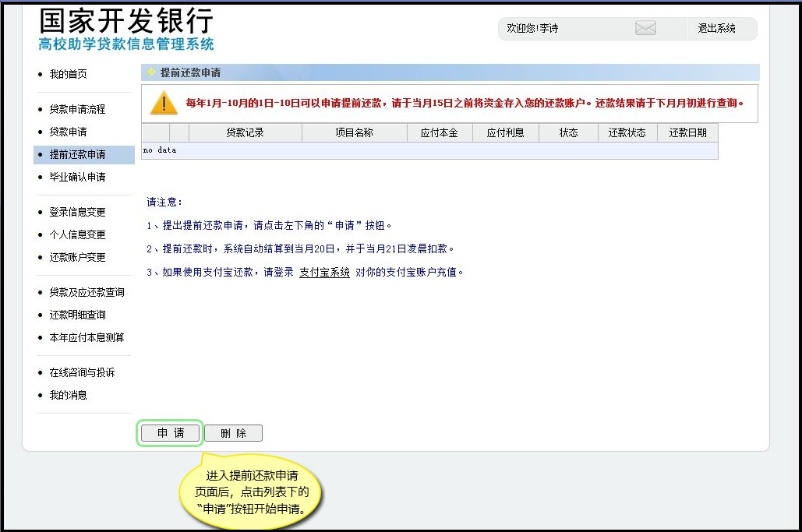
Task: Select 提前还款申请 in sidebar
Action: tap(77, 154)
